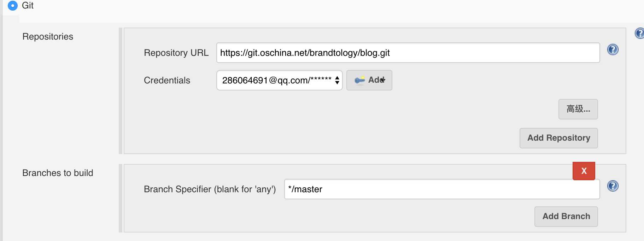Expand advanced options via 高级... button
Viewport: 644px width, 241px height.
pyautogui.click(x=578, y=109)
